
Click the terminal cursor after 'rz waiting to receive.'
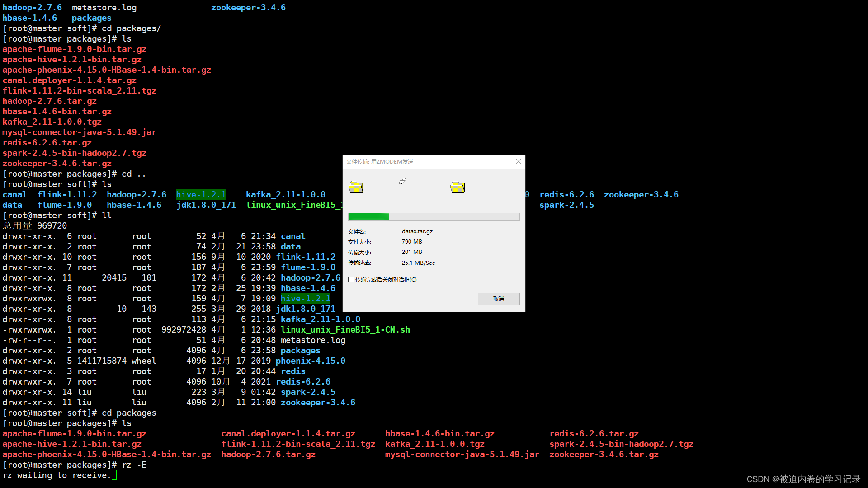point(114,475)
